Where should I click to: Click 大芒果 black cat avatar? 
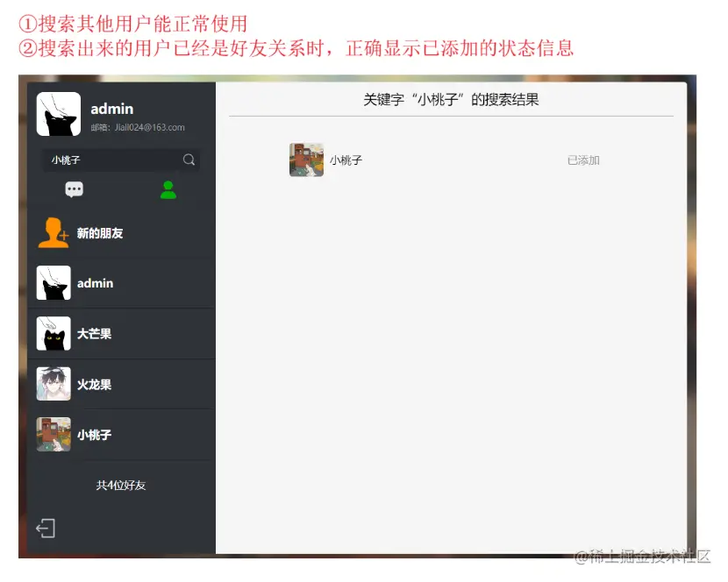(x=54, y=333)
